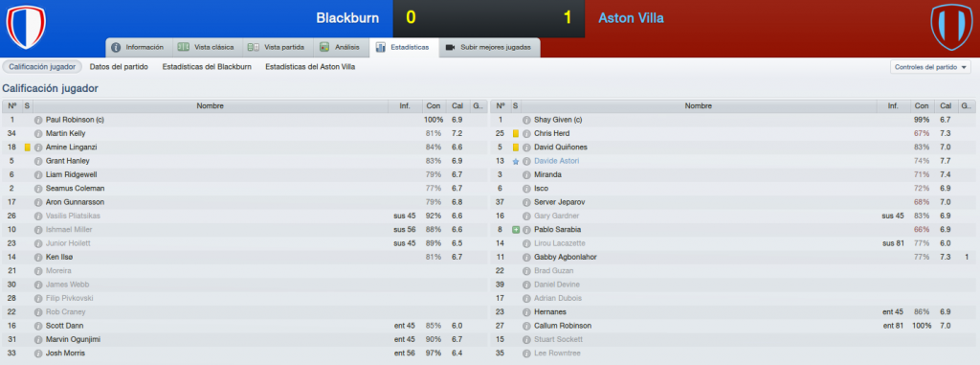
Task: Show Datos del partido view
Action: click(x=119, y=66)
